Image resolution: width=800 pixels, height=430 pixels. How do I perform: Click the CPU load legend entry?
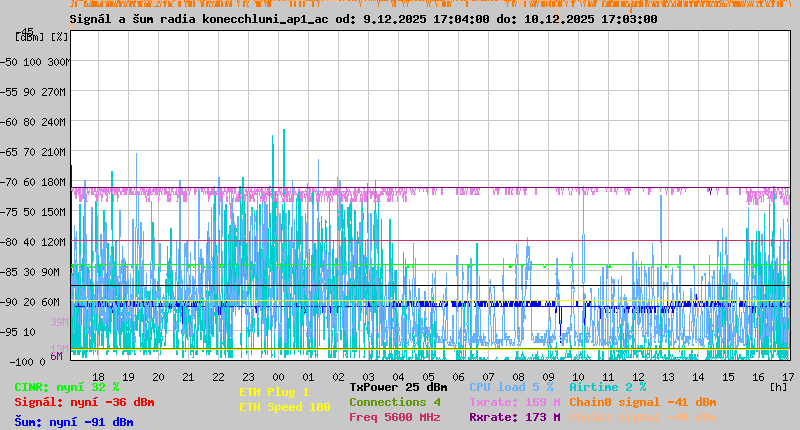click(x=511, y=387)
